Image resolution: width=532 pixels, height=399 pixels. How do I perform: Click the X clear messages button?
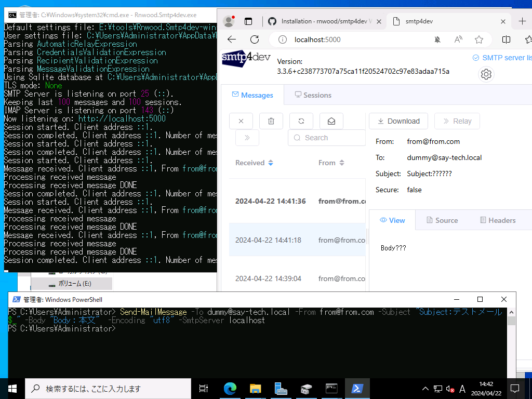coord(241,121)
